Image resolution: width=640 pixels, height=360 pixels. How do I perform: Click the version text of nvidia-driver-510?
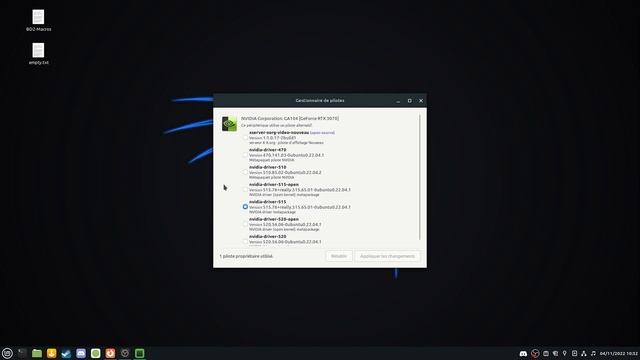[x=285, y=172]
